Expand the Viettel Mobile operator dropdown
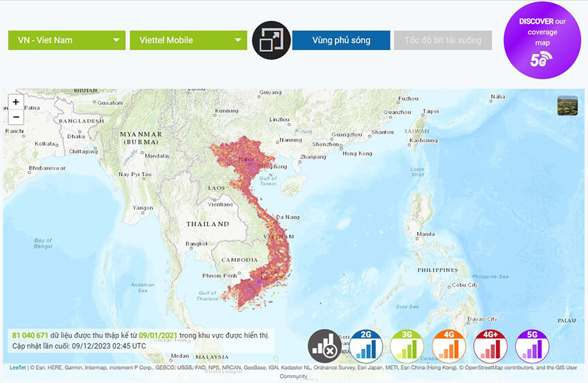Viewport: 588px width, 383px height. (x=188, y=40)
